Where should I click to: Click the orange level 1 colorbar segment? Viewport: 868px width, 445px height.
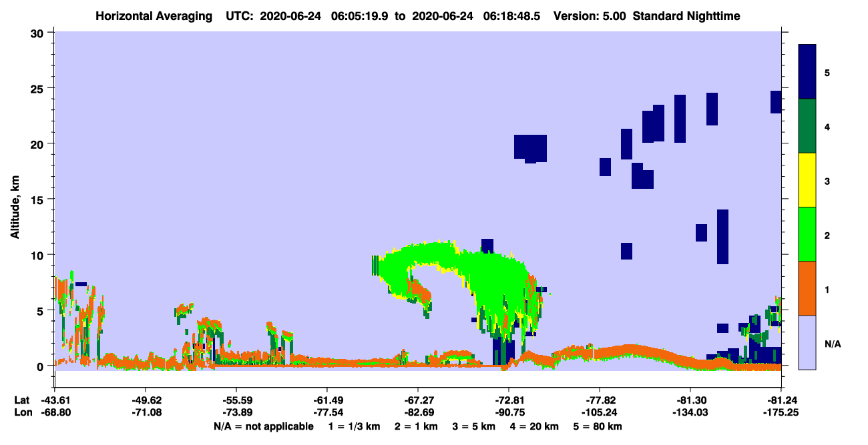(x=807, y=288)
